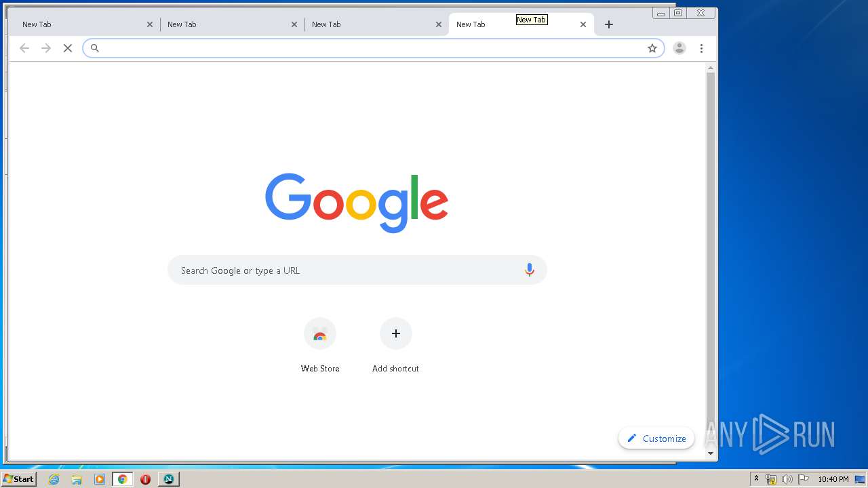Image resolution: width=868 pixels, height=488 pixels.
Task: Close the third New Tab tab
Action: [439, 24]
